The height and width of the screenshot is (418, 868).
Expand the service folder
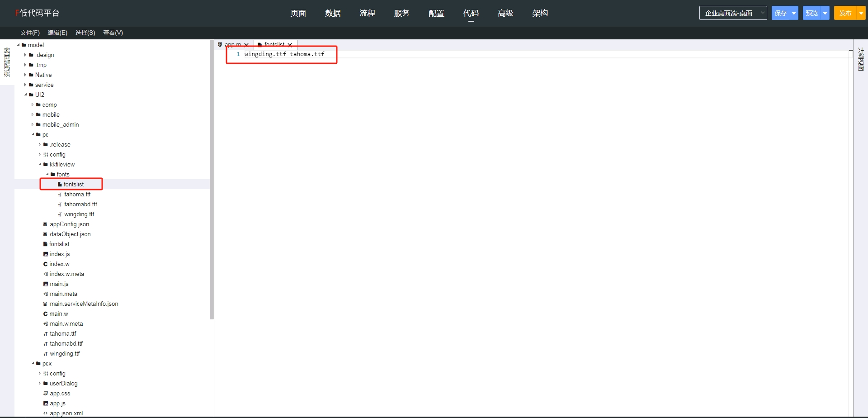click(25, 85)
